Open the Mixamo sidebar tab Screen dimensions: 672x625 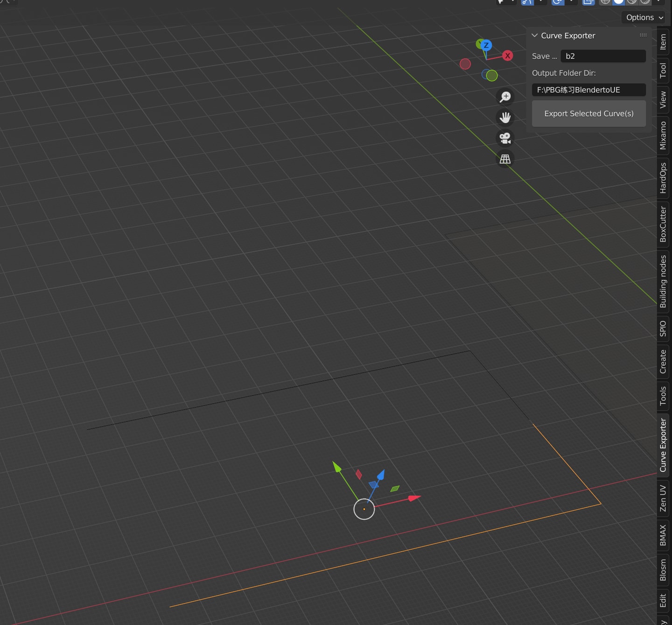pos(663,135)
